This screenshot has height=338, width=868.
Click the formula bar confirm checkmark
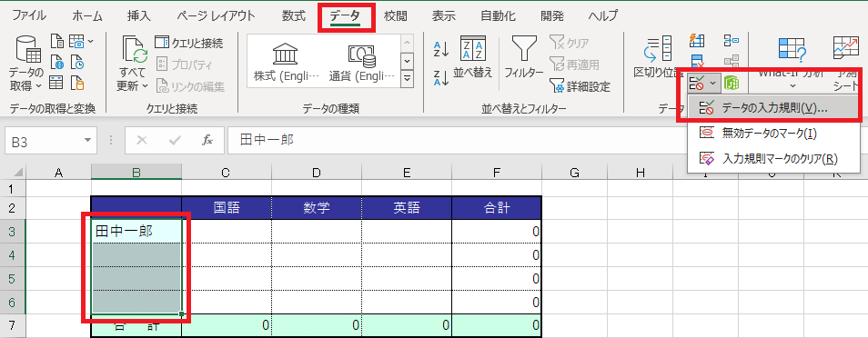coord(175,141)
